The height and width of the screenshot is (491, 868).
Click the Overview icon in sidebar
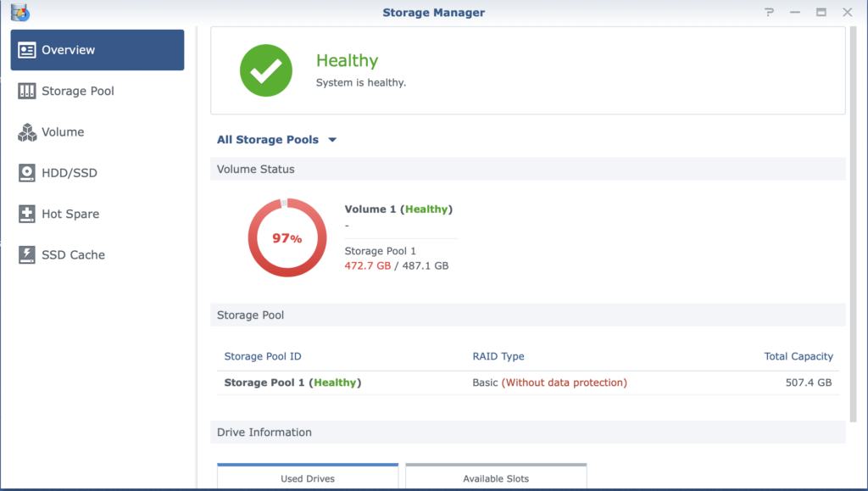pos(27,50)
